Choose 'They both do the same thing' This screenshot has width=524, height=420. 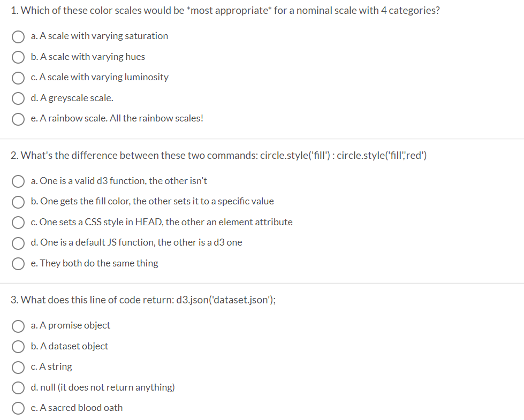pyautogui.click(x=18, y=264)
